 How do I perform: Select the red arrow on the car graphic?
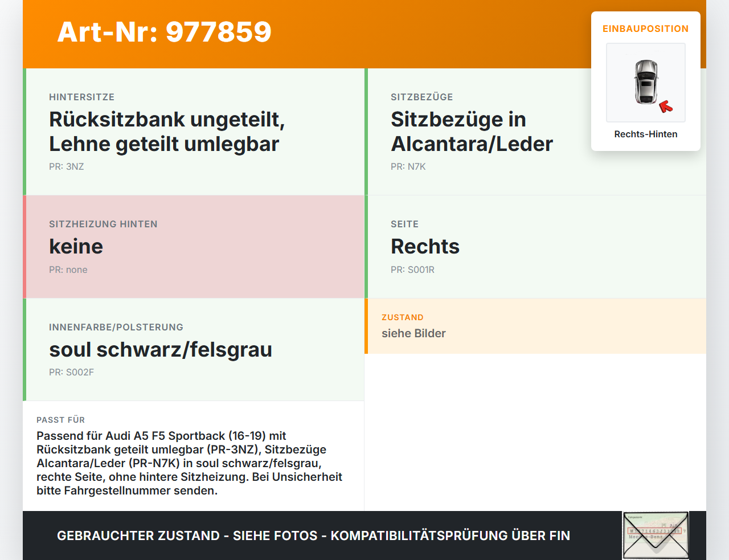666,105
